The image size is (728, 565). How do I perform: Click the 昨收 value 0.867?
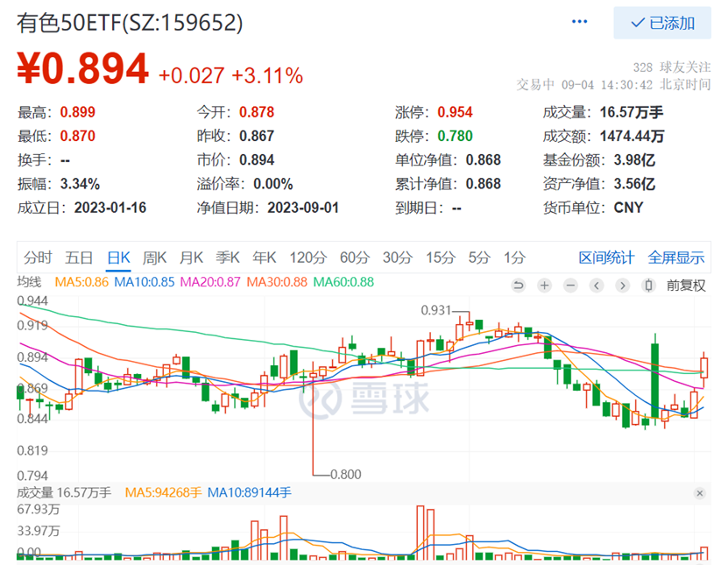click(x=257, y=136)
